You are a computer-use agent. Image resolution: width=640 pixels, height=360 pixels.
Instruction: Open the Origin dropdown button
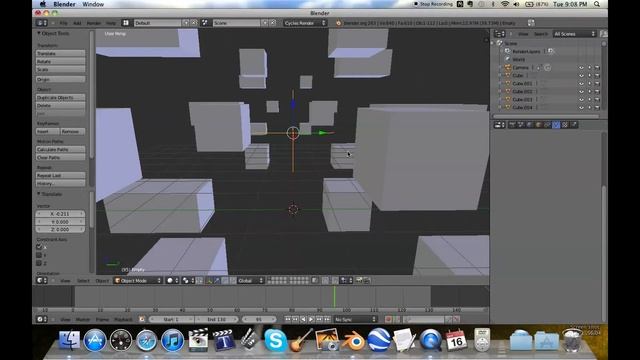pos(61,79)
